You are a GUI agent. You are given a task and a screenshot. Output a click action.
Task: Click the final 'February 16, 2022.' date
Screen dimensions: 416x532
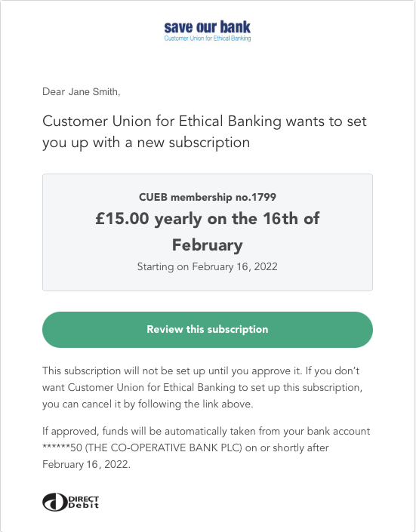pyautogui.click(x=86, y=464)
